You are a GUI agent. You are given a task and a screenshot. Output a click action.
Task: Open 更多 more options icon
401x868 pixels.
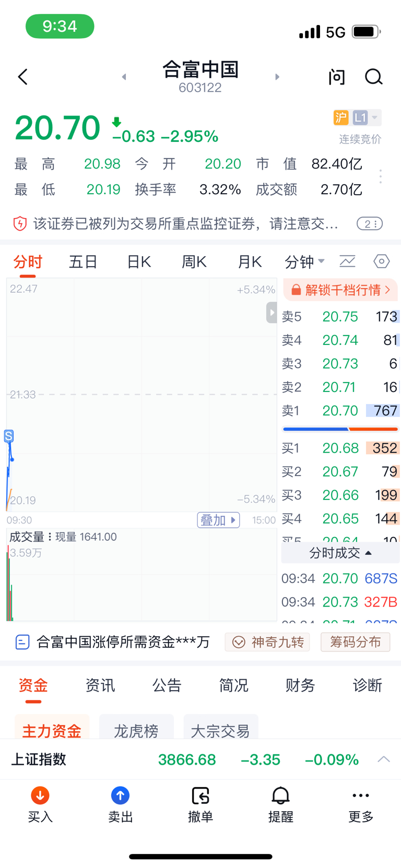tap(361, 795)
